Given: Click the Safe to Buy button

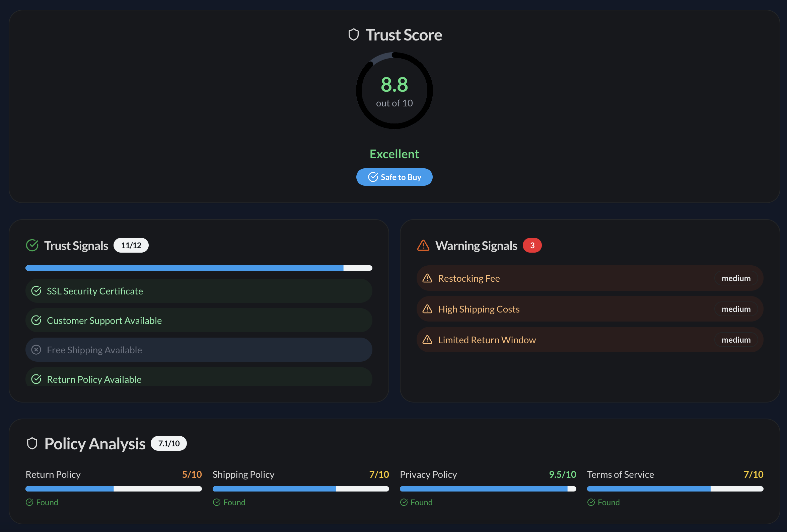Looking at the screenshot, I should 394,177.
